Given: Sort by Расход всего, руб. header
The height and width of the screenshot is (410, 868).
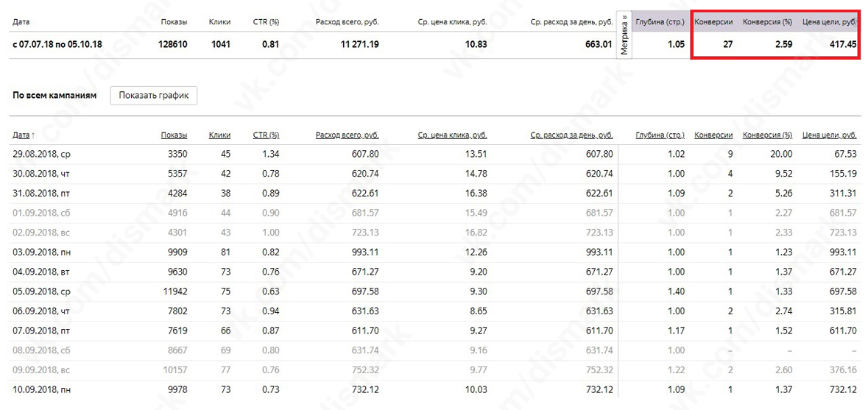Looking at the screenshot, I should click(347, 135).
